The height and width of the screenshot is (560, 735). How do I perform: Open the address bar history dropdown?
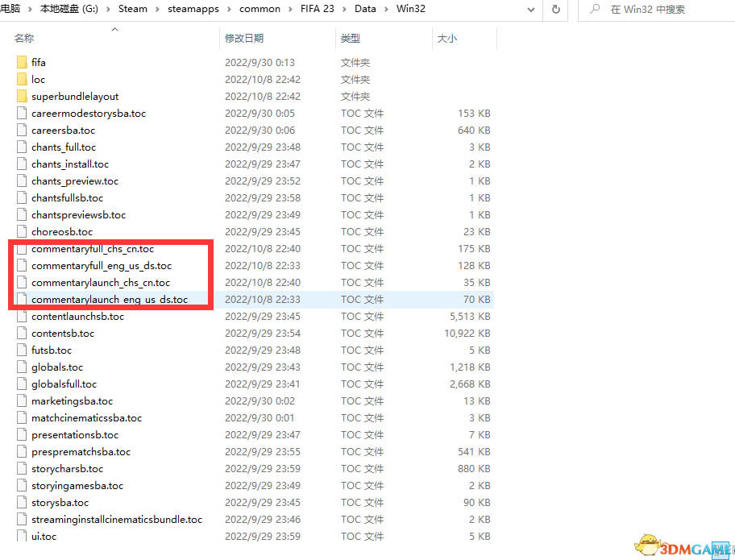point(530,9)
